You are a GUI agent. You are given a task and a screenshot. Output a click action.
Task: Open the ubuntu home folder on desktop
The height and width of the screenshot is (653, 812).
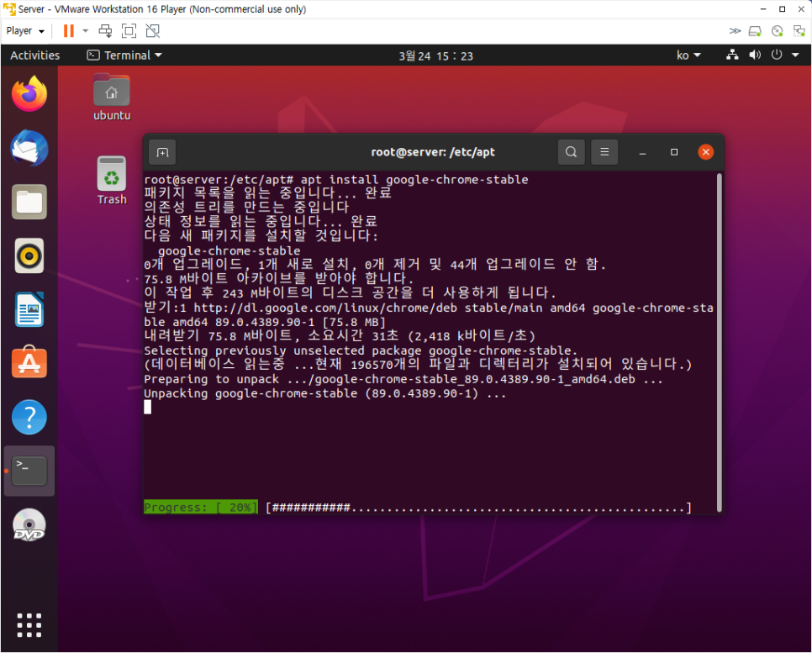tap(112, 97)
